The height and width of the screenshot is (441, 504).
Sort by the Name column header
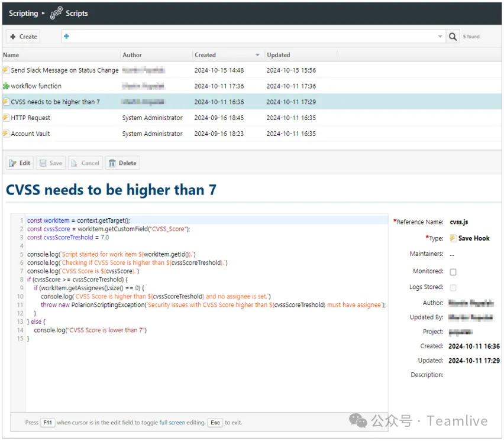pos(11,55)
